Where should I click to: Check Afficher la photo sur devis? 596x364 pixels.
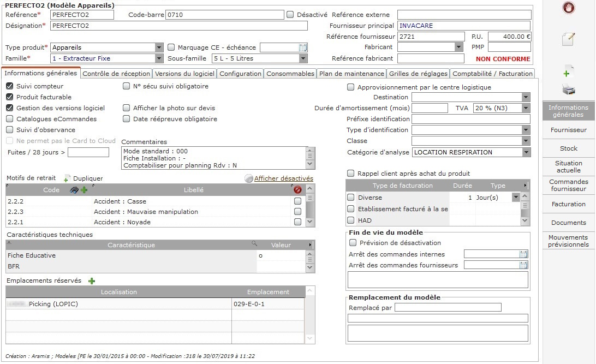click(126, 108)
